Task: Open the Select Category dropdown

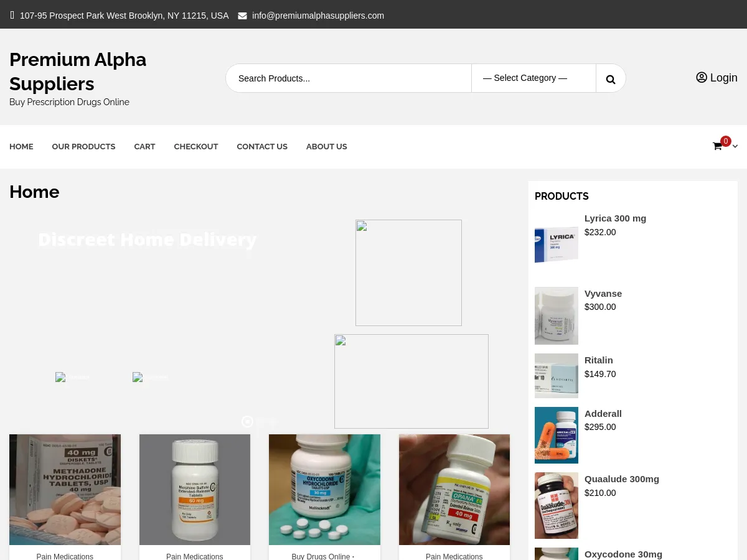Action: click(x=533, y=78)
